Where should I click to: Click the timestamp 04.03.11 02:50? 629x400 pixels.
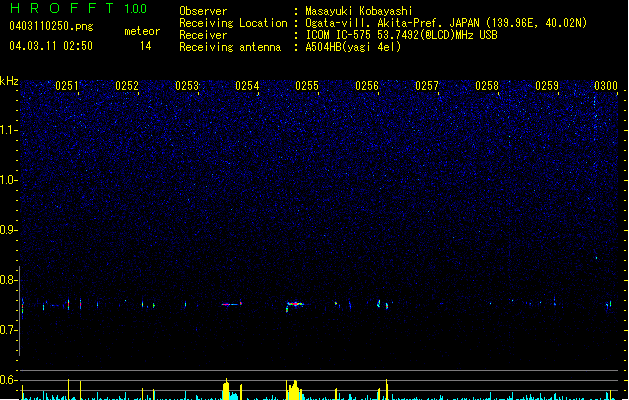(x=51, y=46)
